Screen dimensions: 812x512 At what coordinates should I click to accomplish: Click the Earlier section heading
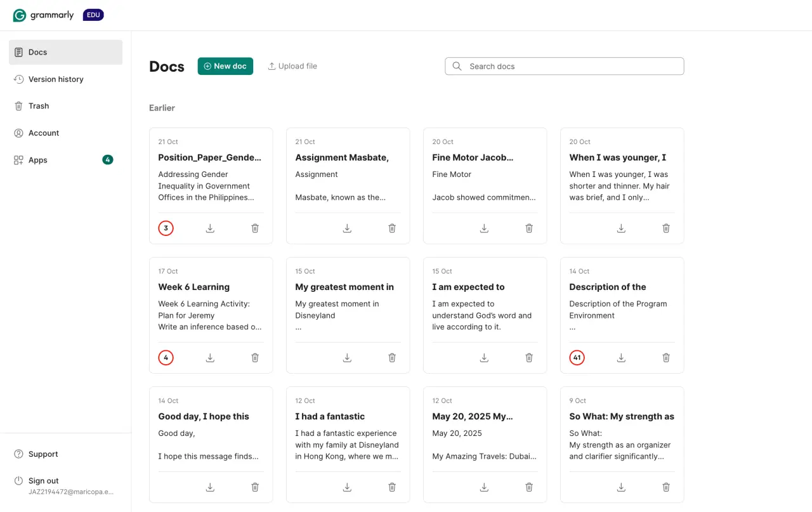162,108
